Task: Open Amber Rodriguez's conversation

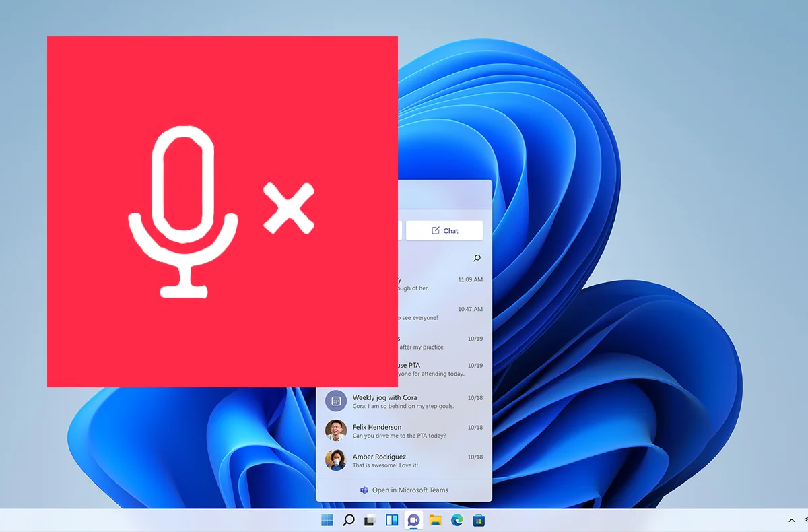Action: pos(404,461)
